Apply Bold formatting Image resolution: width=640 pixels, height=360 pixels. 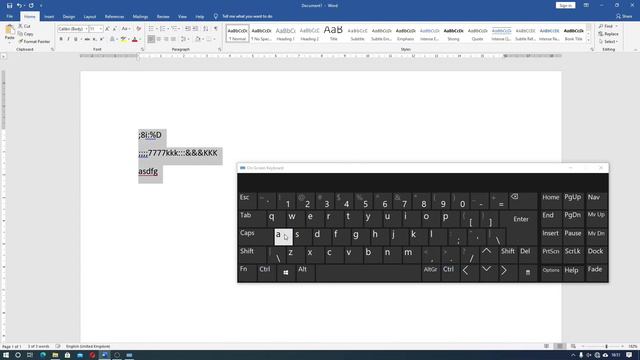[61, 39]
